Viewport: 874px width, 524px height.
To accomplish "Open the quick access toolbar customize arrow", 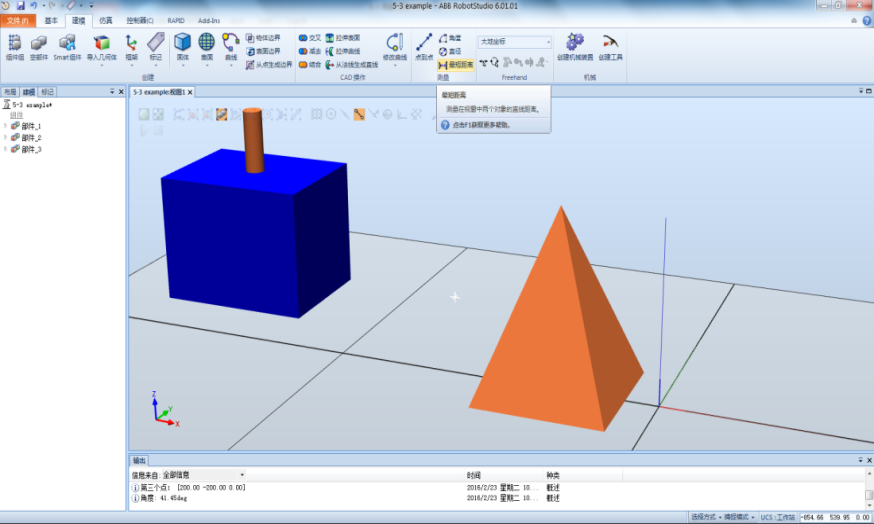I will tap(91, 6).
